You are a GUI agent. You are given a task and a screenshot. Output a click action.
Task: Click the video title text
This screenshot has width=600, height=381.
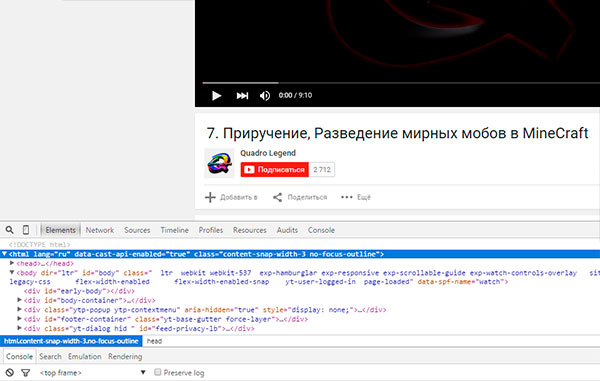click(397, 133)
